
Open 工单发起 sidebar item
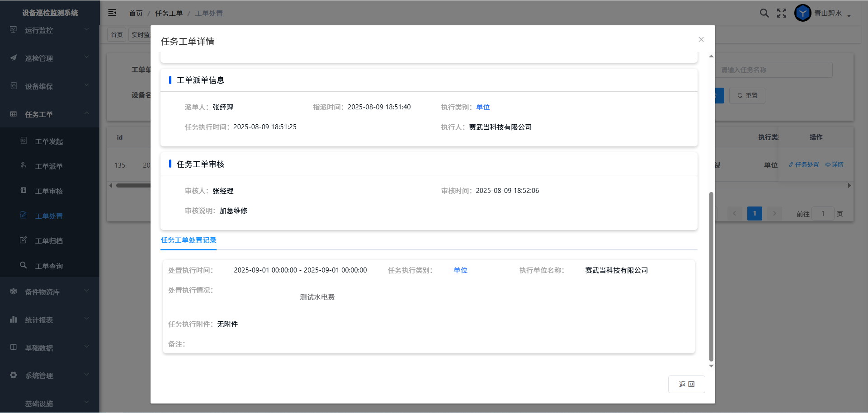[49, 141]
